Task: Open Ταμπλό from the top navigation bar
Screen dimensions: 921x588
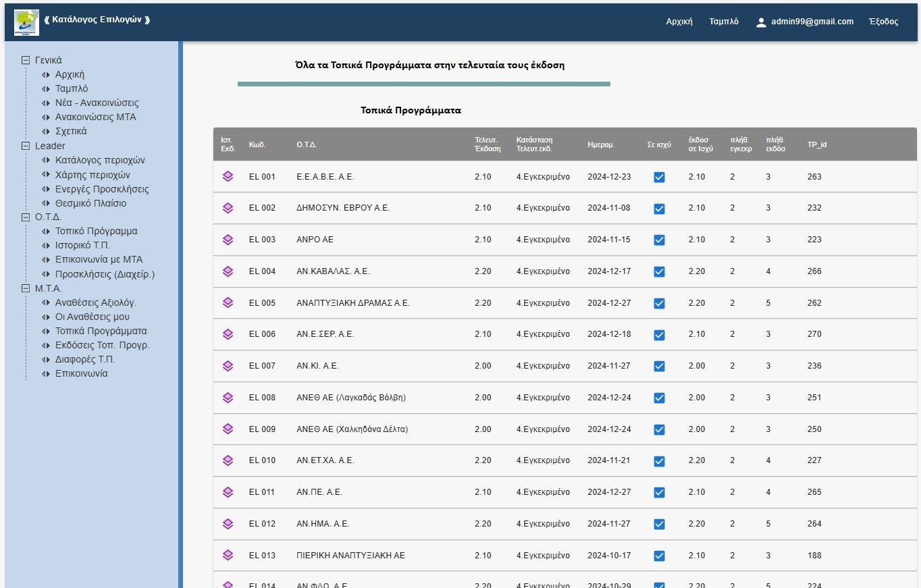Action: tap(723, 22)
